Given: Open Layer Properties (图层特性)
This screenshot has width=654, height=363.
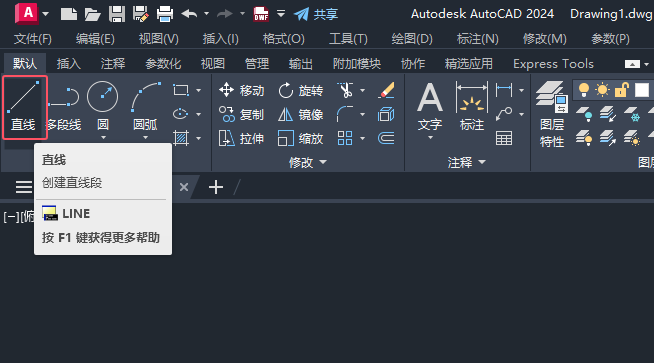Looking at the screenshot, I should tap(552, 114).
